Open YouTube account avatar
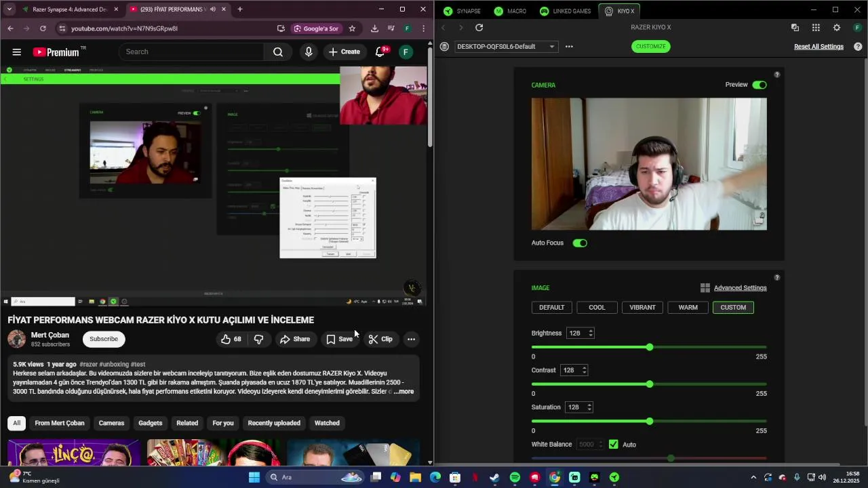 [406, 52]
